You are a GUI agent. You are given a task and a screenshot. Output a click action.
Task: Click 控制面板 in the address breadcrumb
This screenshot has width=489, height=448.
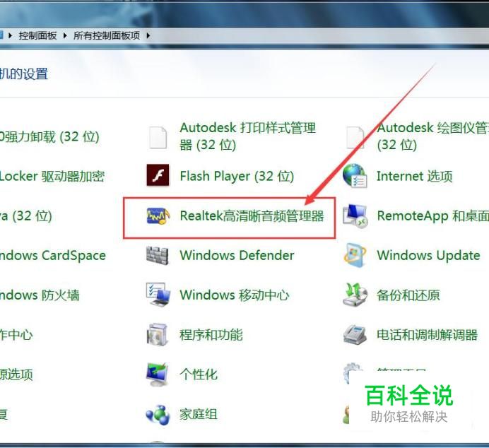[x=37, y=35]
